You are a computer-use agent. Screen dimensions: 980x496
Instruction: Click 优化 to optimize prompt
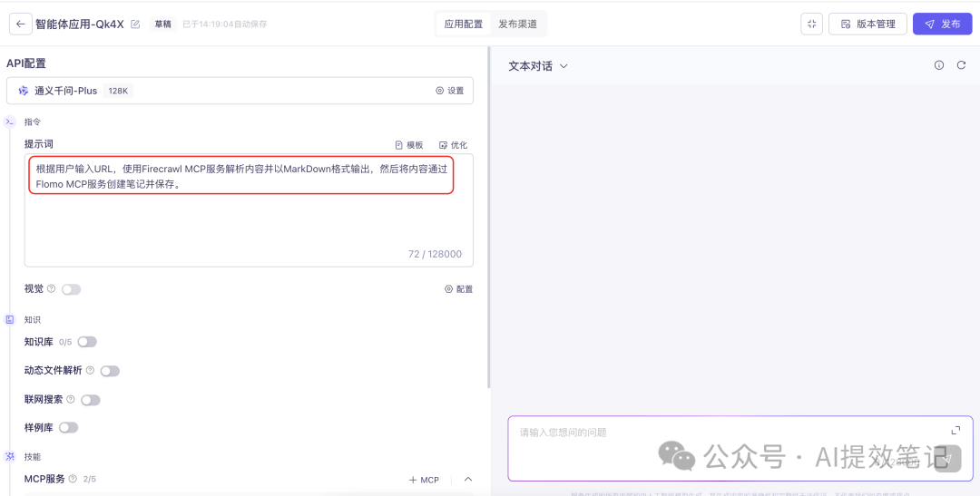pyautogui.click(x=453, y=145)
